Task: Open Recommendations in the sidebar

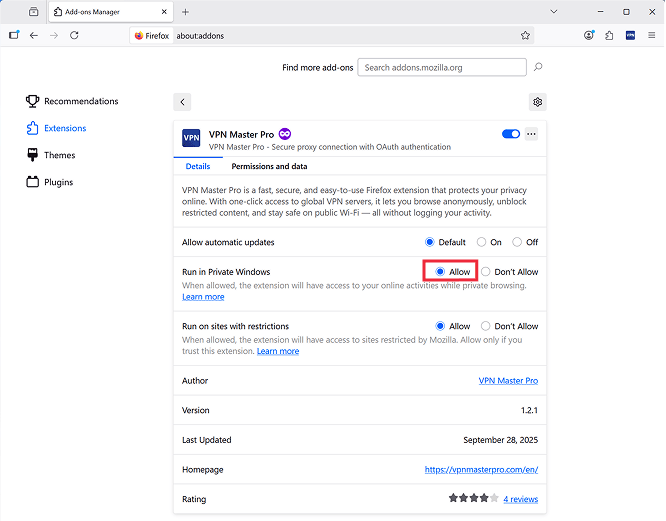Action: coord(72,101)
